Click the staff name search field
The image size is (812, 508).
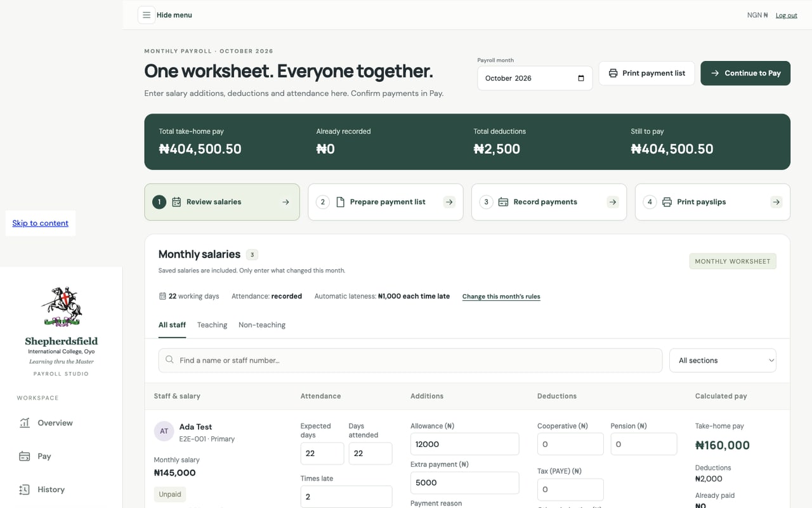click(x=410, y=360)
